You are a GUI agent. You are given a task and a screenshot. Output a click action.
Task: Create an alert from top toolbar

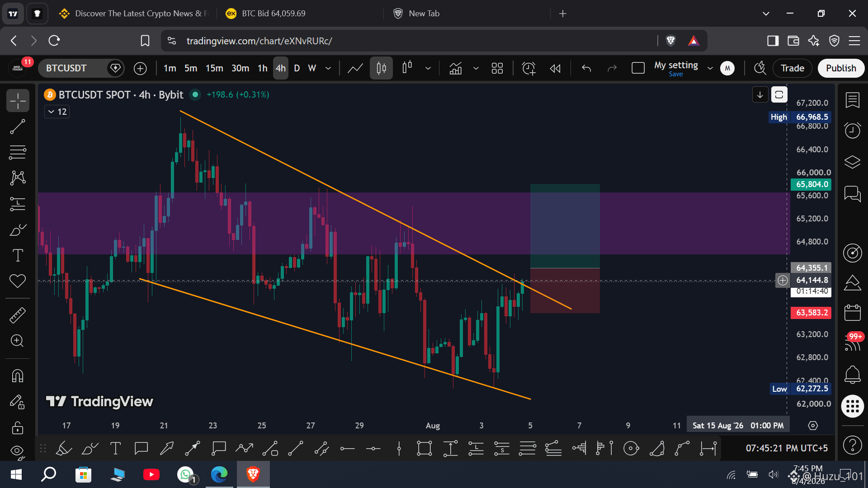point(528,68)
